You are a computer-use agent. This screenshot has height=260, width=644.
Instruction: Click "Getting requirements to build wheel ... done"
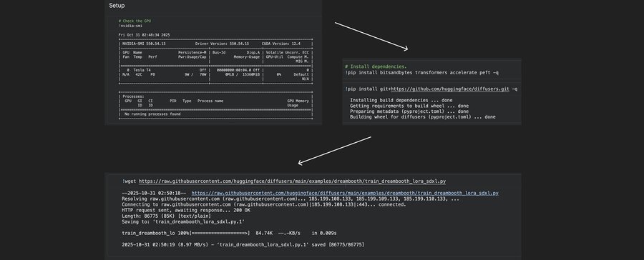(409, 106)
